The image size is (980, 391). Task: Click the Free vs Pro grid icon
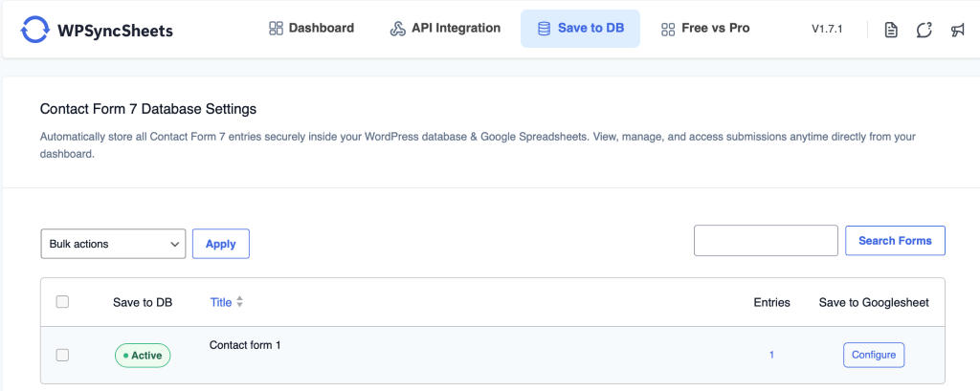tap(668, 29)
